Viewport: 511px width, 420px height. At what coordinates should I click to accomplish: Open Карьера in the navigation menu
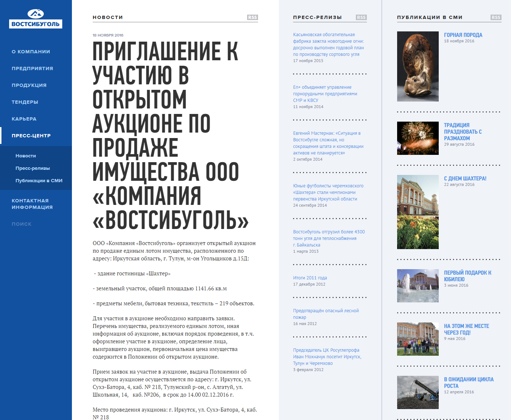click(x=24, y=119)
